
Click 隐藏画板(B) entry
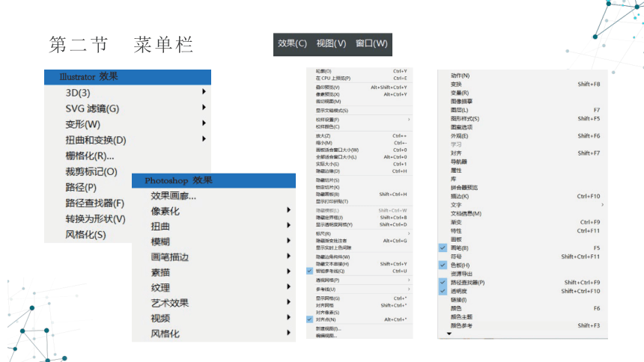point(359,194)
